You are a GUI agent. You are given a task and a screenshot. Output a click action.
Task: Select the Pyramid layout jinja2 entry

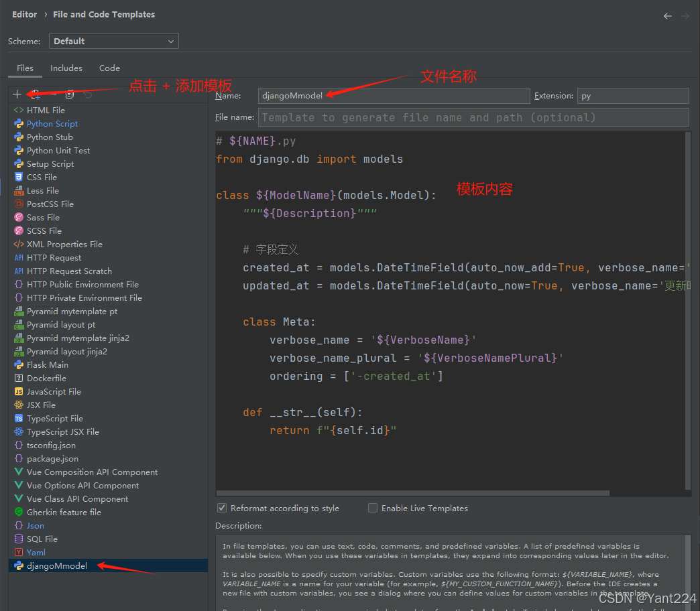[108, 352]
